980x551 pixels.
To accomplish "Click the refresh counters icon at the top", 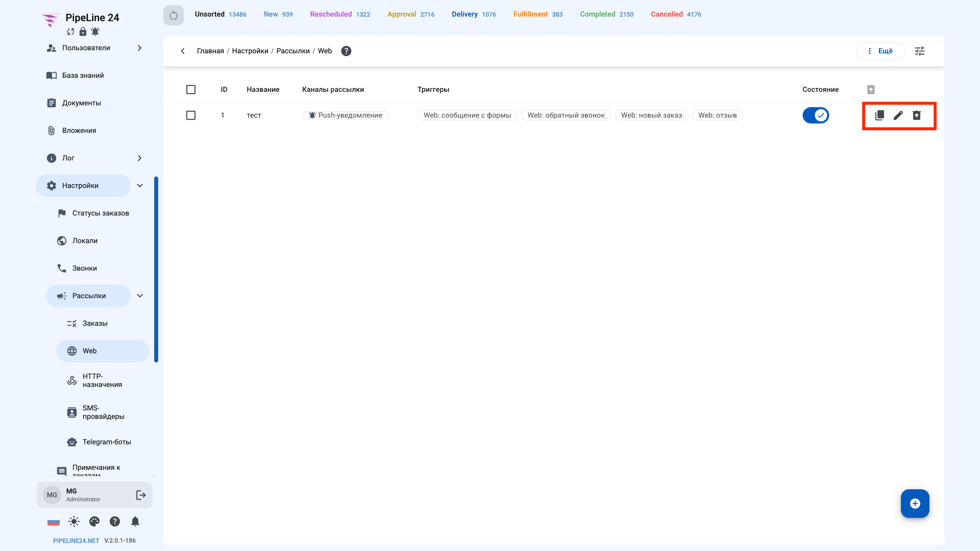I will (174, 15).
